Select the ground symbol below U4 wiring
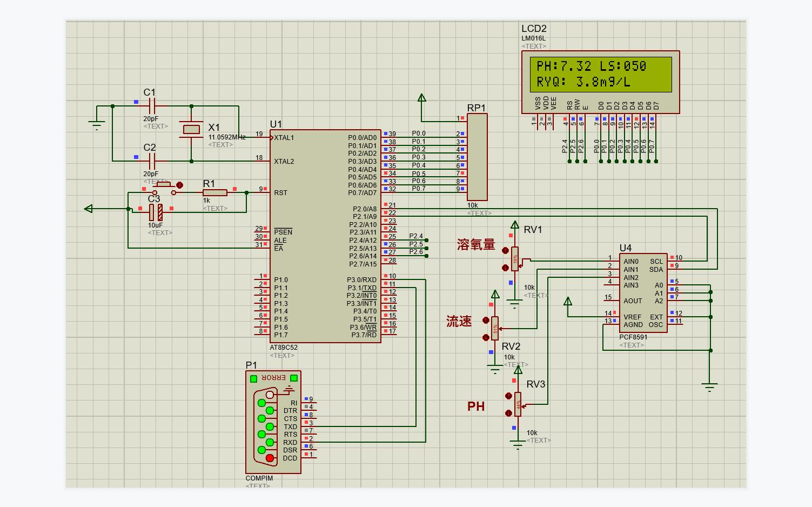This screenshot has height=507, width=812. 710,388
